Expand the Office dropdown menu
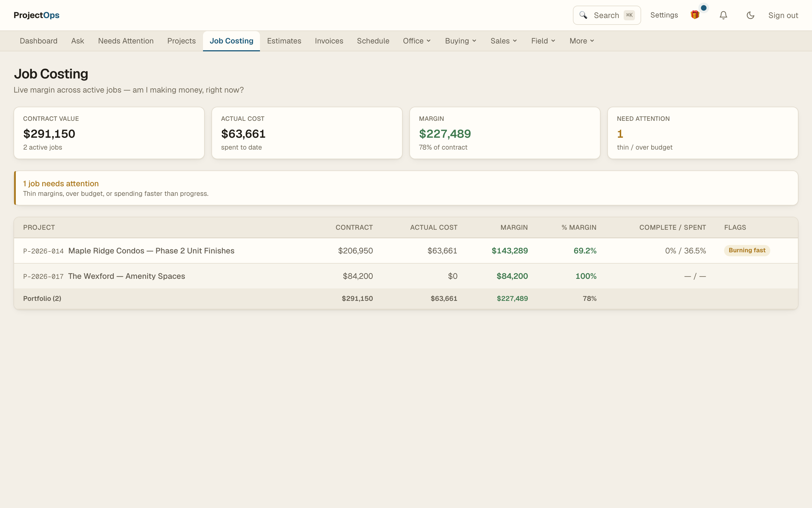 (417, 41)
